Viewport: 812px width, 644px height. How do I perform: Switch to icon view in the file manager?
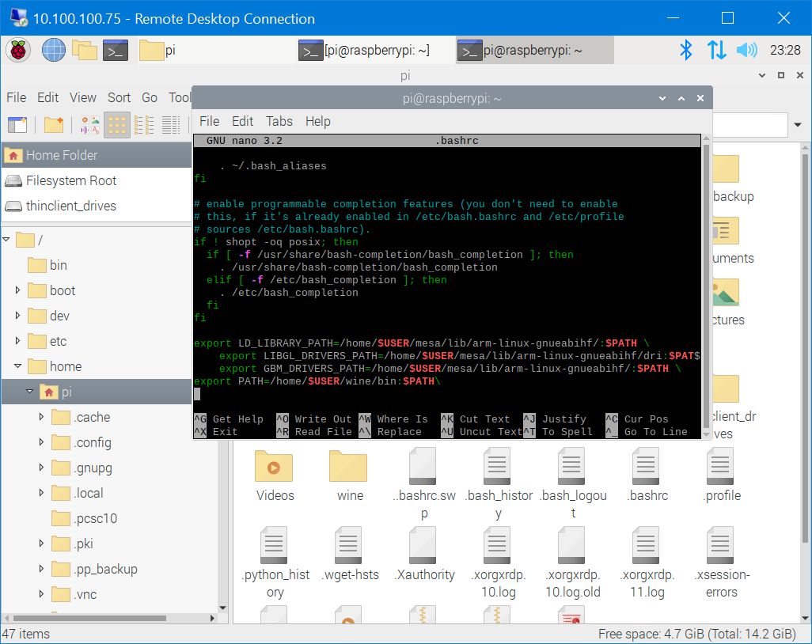click(x=117, y=124)
